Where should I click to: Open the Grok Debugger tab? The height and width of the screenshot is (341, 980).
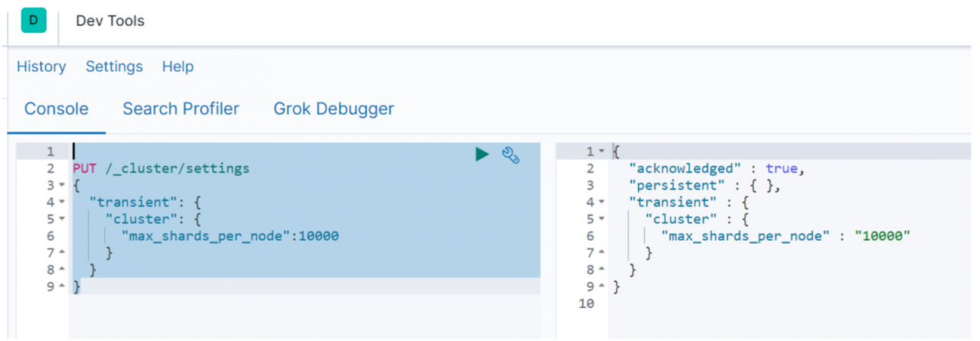click(x=334, y=109)
